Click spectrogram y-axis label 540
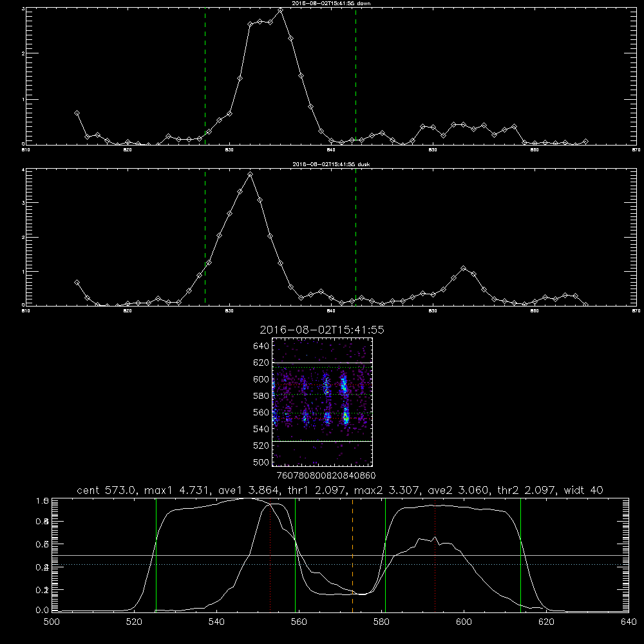 [x=261, y=429]
